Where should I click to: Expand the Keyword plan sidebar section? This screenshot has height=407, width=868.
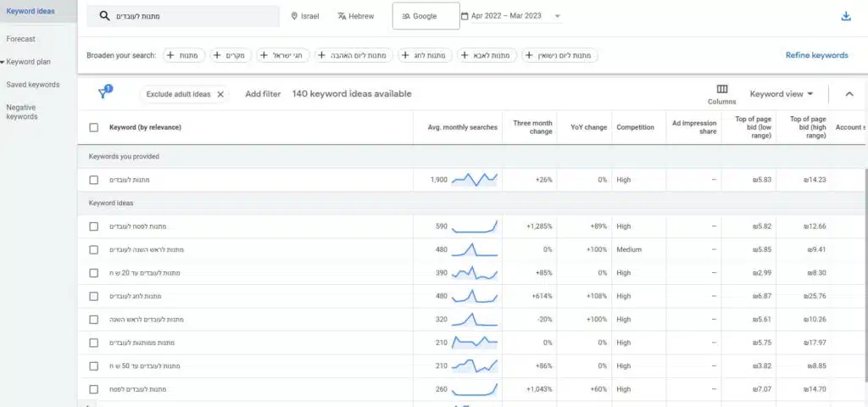point(28,62)
